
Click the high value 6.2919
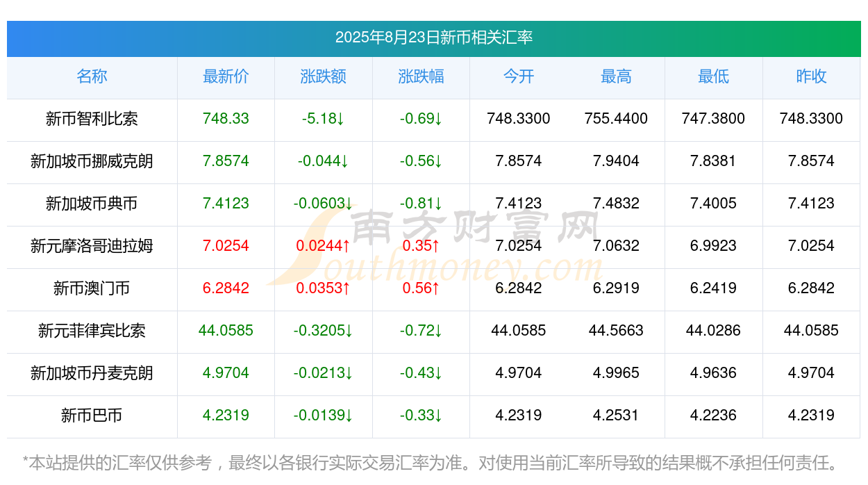coord(616,288)
